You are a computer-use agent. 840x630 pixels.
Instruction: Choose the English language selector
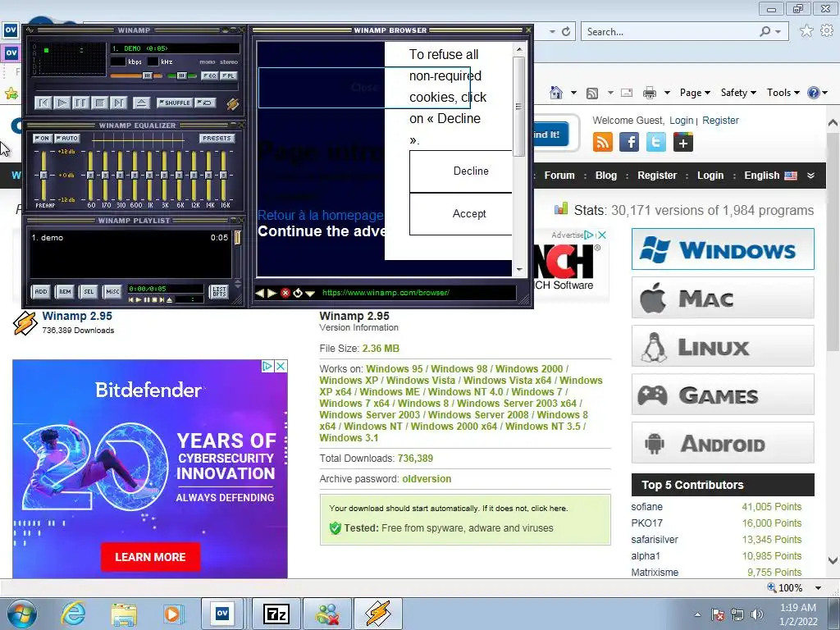click(770, 176)
